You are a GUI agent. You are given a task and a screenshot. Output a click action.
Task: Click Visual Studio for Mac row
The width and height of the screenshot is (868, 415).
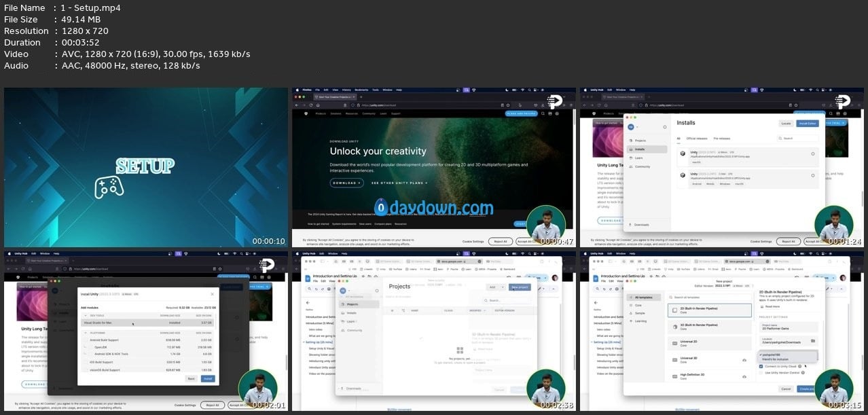[x=147, y=323]
